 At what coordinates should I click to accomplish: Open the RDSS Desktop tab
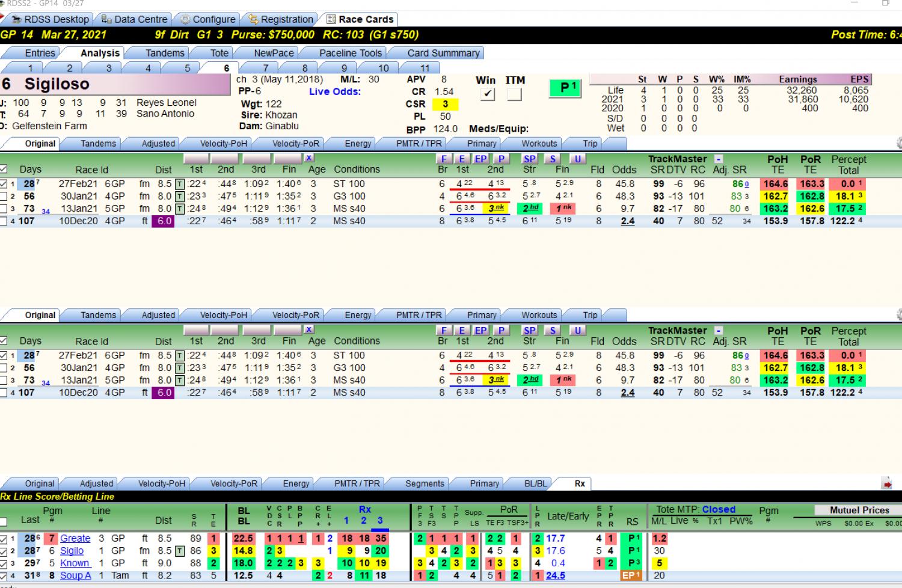(51, 19)
